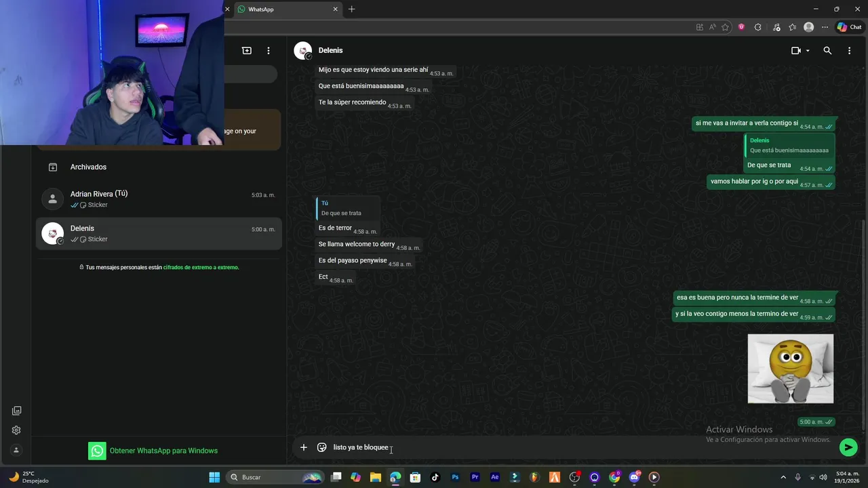Viewport: 868px width, 488px height.
Task: Search within the Delenis chat
Action: pos(827,51)
